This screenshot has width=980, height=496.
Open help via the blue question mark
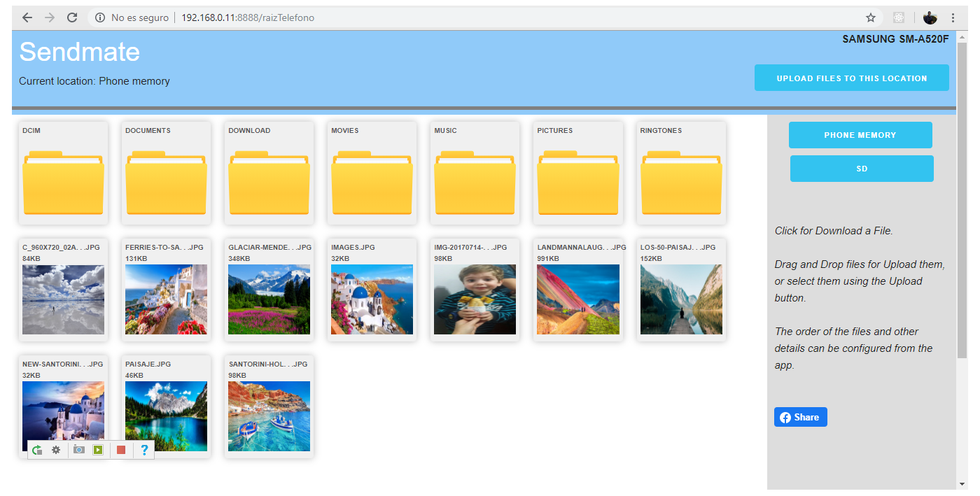144,450
